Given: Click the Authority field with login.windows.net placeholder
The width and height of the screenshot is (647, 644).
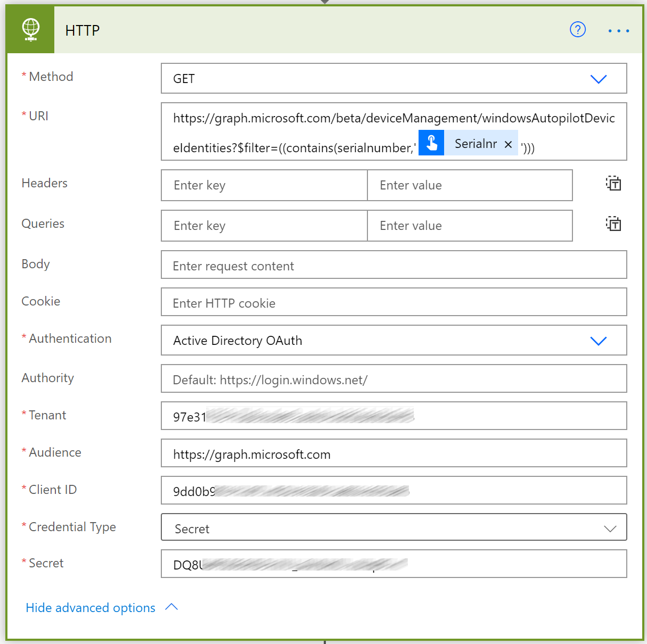Looking at the screenshot, I should click(x=394, y=379).
